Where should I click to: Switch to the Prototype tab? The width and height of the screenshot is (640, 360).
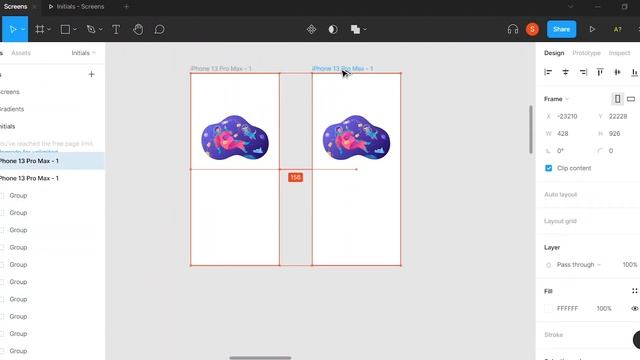586,53
